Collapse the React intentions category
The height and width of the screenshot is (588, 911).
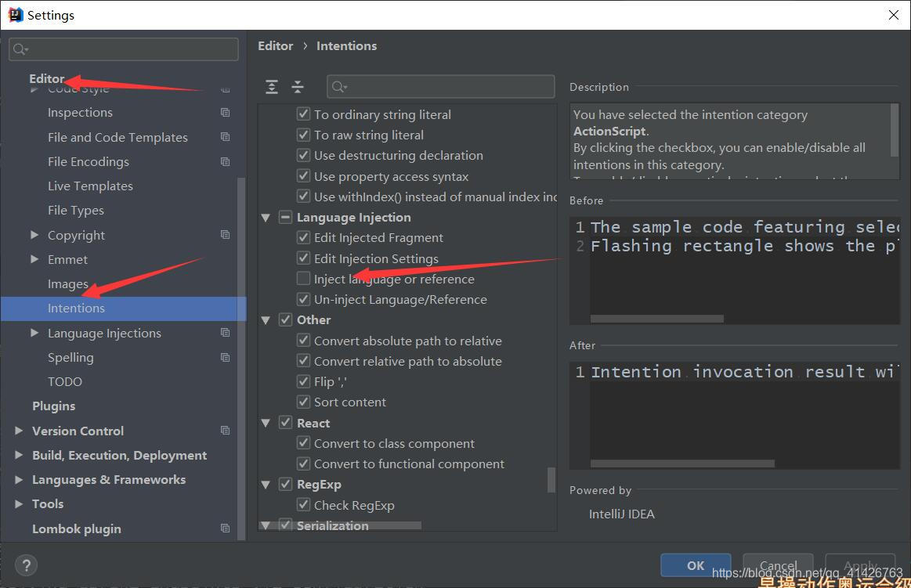tap(266, 422)
